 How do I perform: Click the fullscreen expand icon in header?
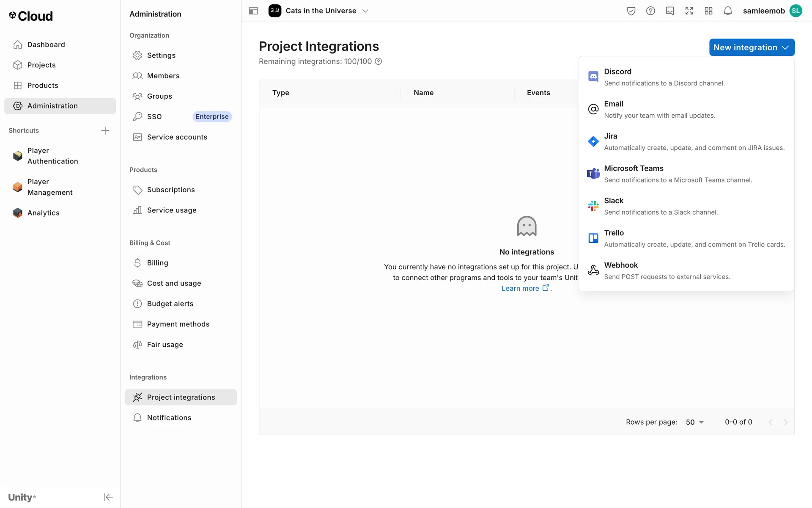pyautogui.click(x=689, y=11)
